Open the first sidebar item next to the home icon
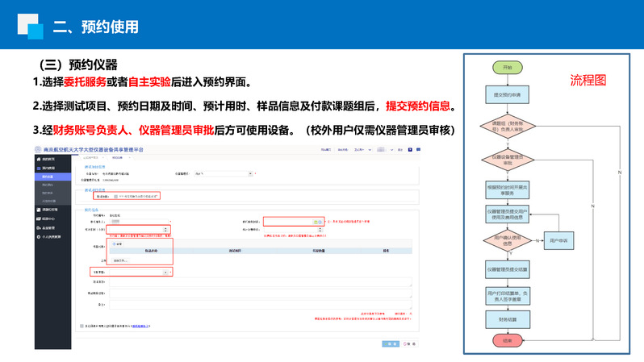This screenshot has width=644, height=362. click(x=48, y=160)
